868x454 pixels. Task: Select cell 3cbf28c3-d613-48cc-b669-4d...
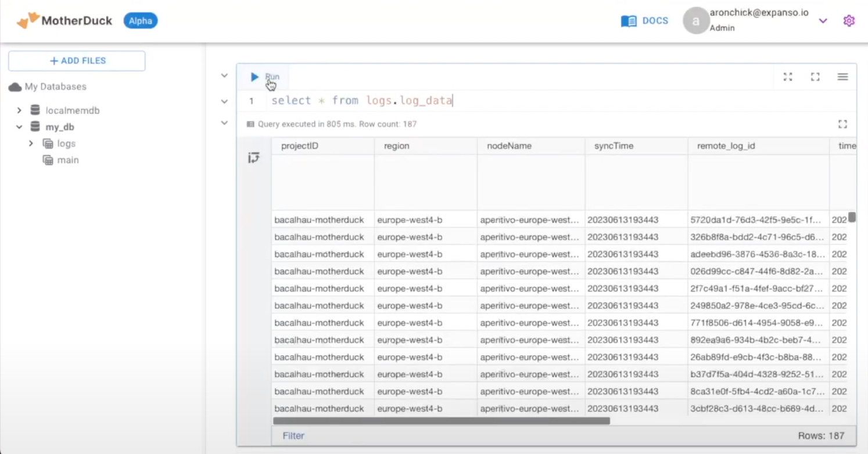coord(759,408)
